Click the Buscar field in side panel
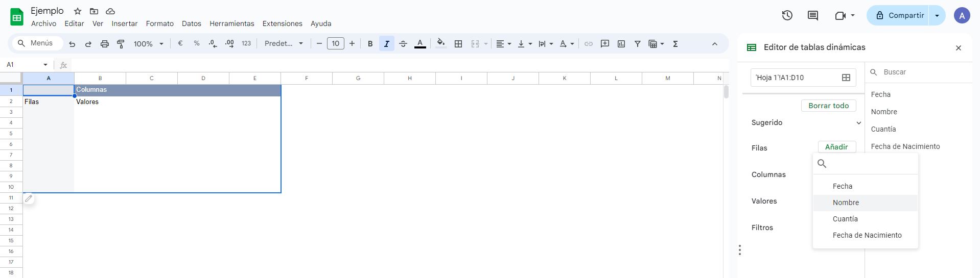This screenshot has width=980, height=278. point(919,72)
